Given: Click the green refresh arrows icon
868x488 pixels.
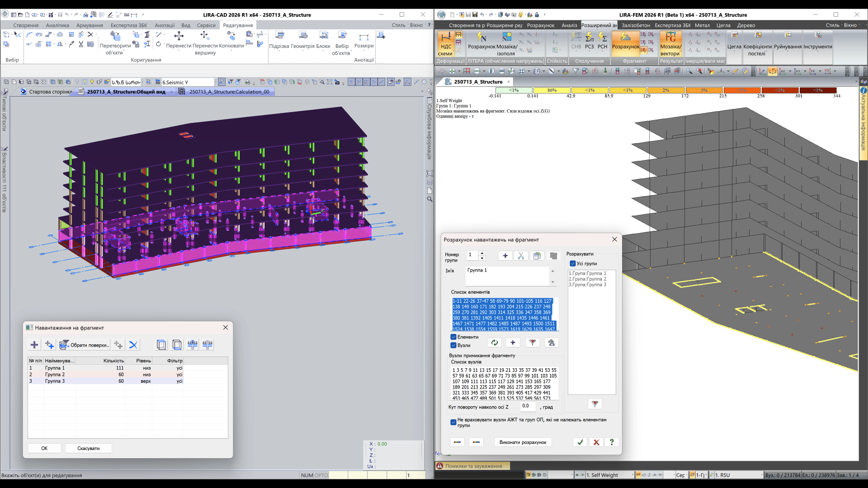Looking at the screenshot, I should click(x=495, y=343).
